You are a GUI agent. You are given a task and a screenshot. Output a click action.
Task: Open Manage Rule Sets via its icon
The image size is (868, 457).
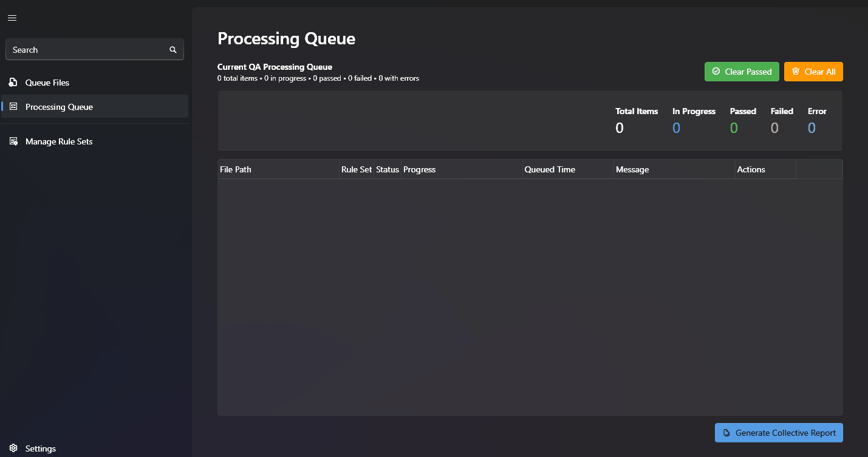point(13,141)
